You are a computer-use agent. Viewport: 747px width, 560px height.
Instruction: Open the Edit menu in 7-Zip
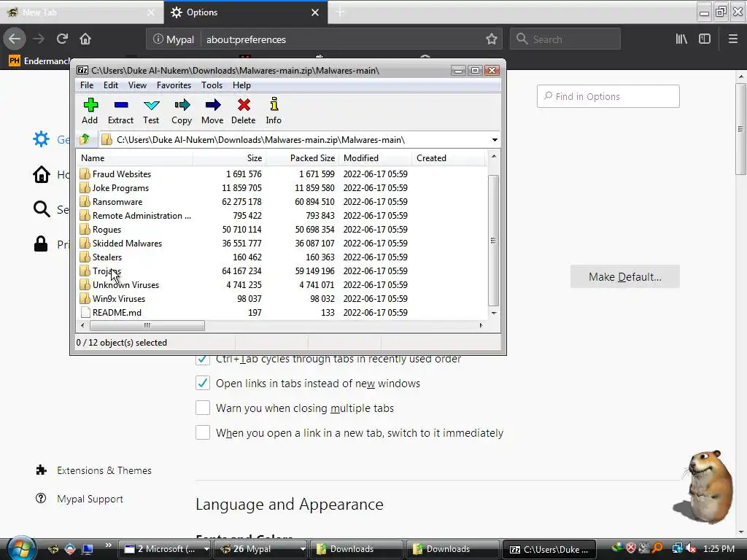pos(111,85)
